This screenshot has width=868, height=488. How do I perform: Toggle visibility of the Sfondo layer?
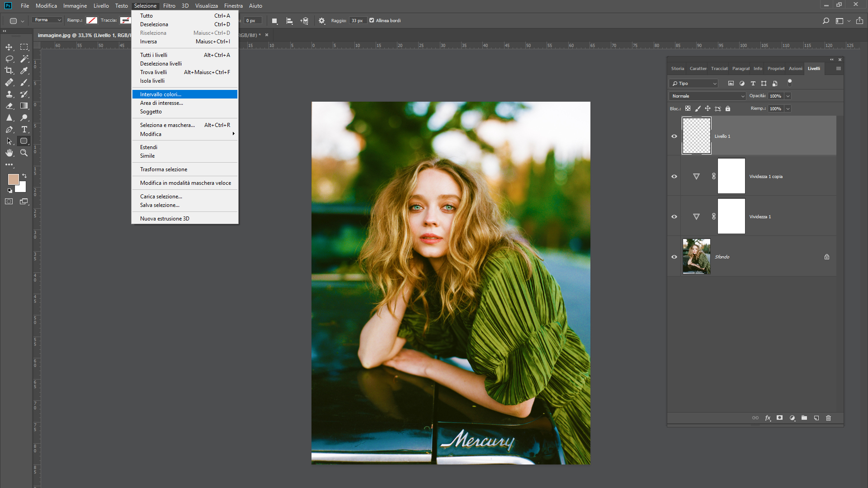tap(674, 257)
